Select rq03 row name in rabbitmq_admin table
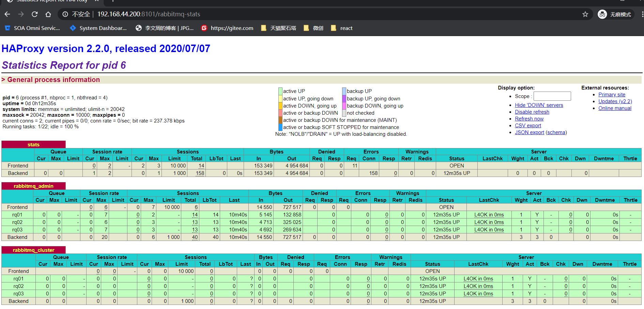The height and width of the screenshot is (309, 644). click(17, 230)
